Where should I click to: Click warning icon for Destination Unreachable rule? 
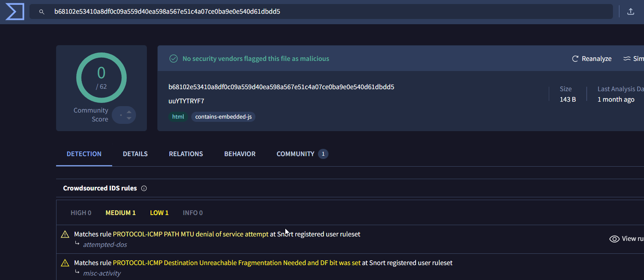(x=65, y=263)
